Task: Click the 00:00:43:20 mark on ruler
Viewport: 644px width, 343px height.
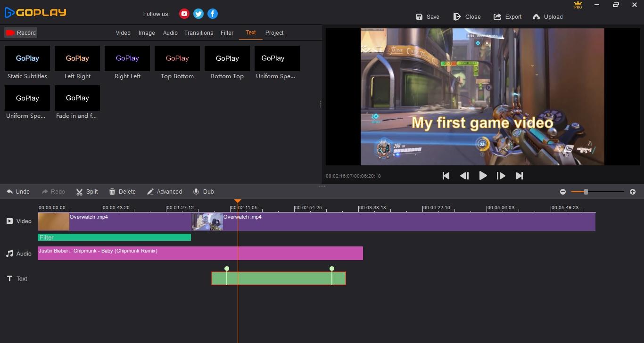Action: (x=116, y=207)
